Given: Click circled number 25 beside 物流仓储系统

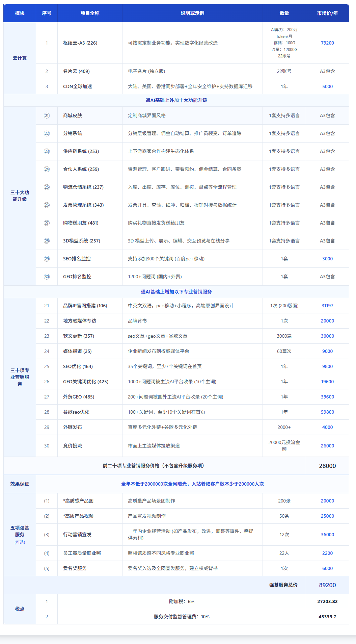Looking at the screenshot, I should 47,187.
